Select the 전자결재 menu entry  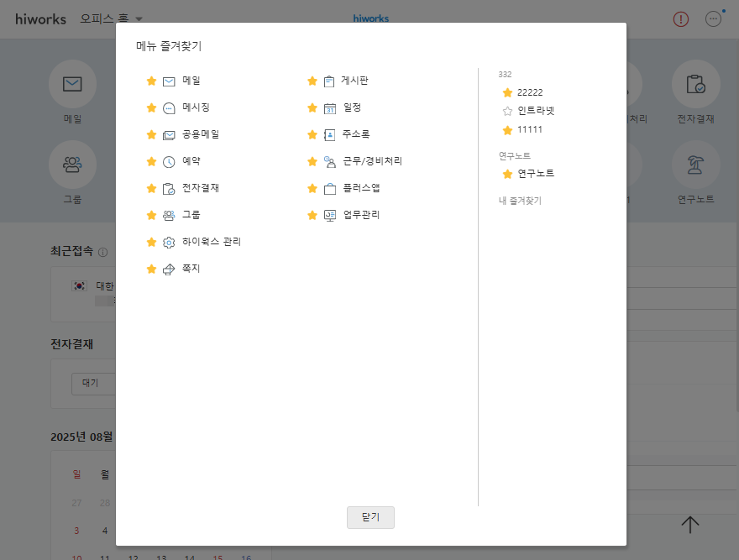[x=201, y=188]
